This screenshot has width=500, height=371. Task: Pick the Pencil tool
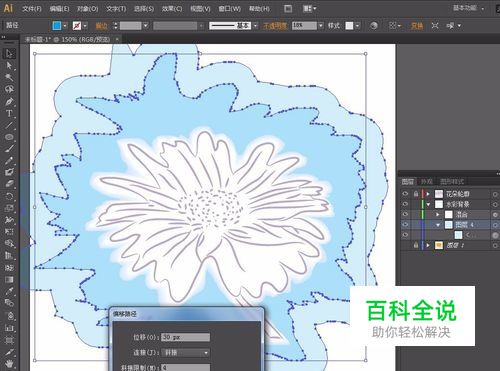point(9,161)
